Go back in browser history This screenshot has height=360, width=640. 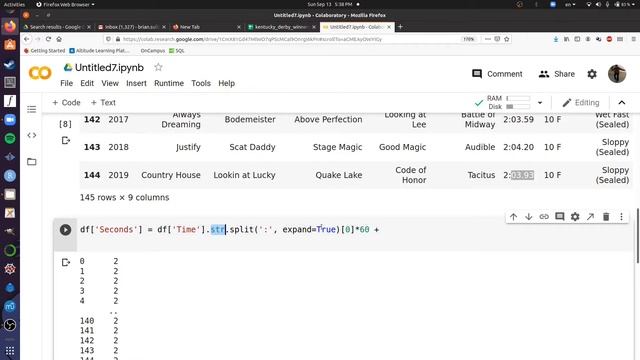pyautogui.click(x=27, y=39)
